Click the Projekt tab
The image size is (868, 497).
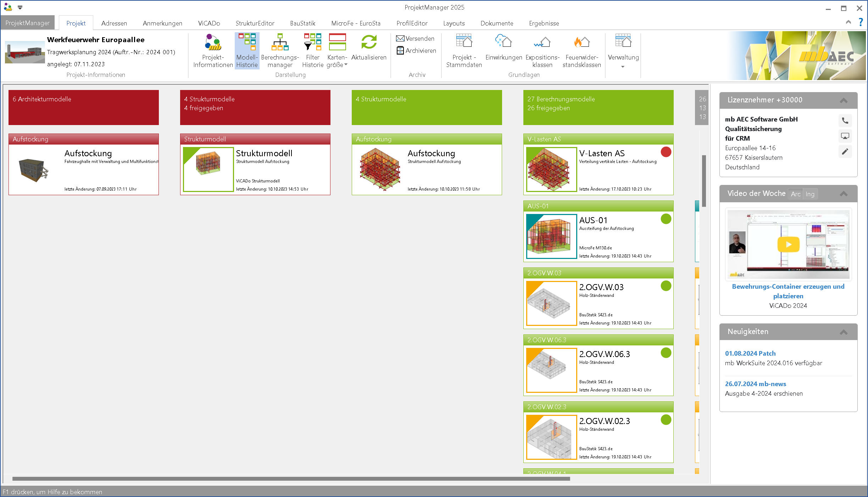click(x=76, y=23)
